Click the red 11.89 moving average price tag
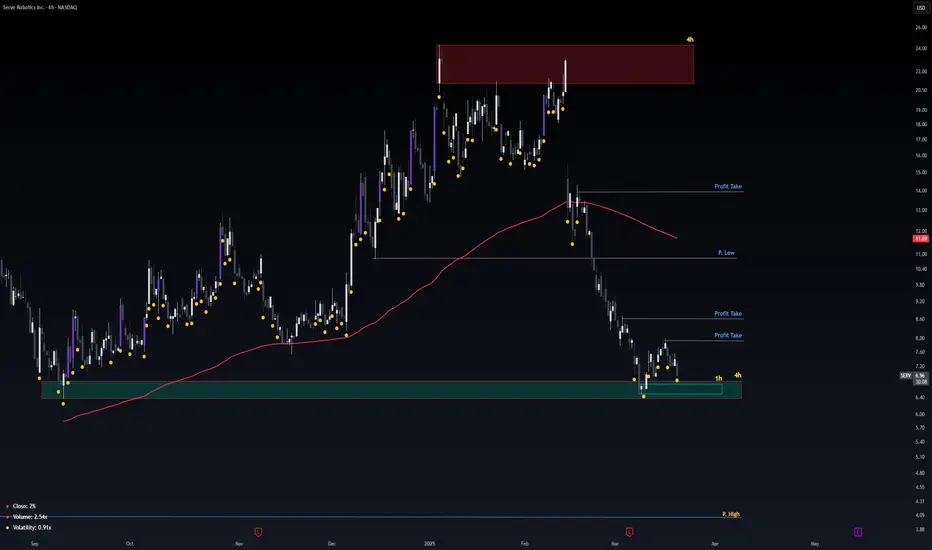The image size is (932, 550). (920, 238)
